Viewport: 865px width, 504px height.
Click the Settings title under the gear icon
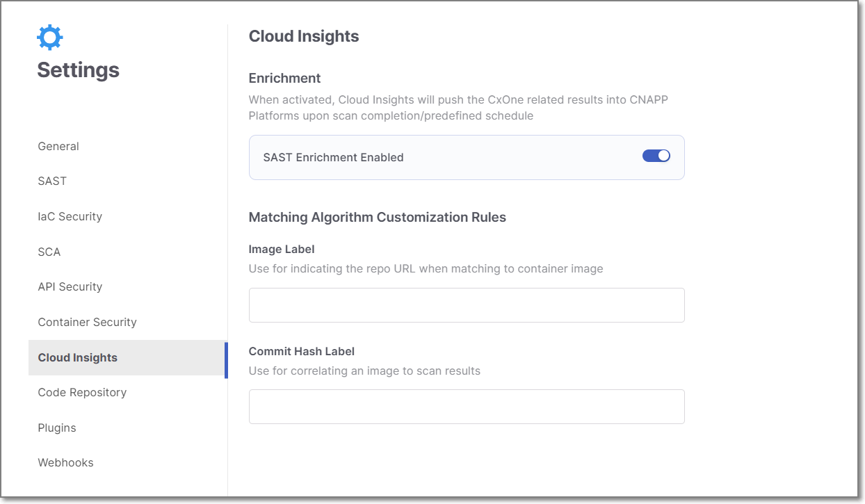[78, 70]
